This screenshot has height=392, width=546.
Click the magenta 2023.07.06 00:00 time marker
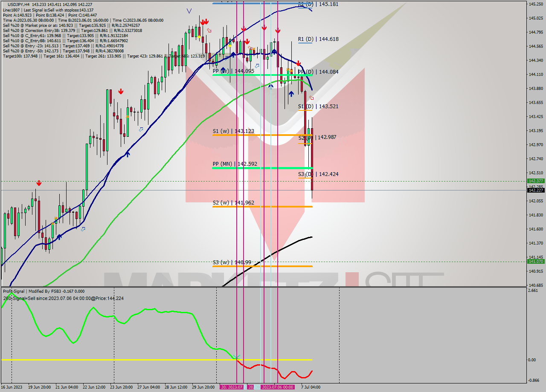pyautogui.click(x=277, y=387)
